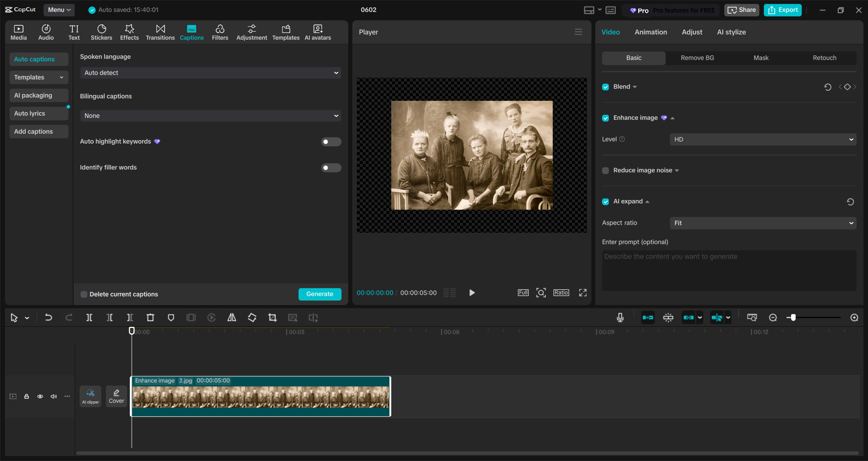This screenshot has height=461, width=868.
Task: Open the Spoken language dropdown
Action: (210, 72)
